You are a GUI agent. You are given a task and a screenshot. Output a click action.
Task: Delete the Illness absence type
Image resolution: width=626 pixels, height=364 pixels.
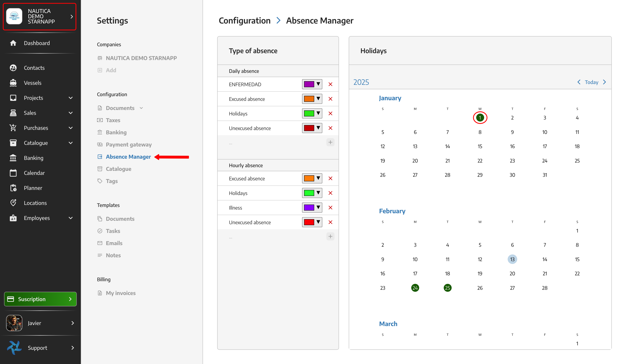(x=330, y=208)
